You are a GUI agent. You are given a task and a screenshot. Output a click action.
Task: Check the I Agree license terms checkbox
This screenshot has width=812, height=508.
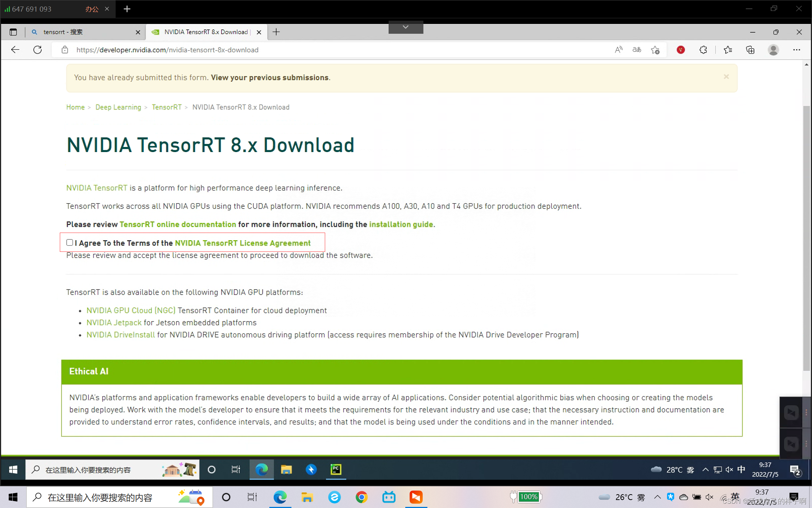click(70, 242)
